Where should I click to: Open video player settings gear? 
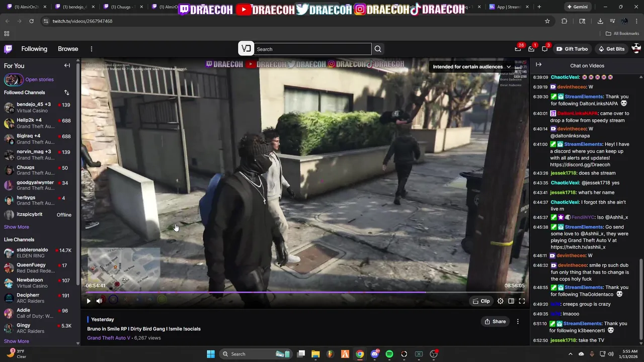click(500, 301)
